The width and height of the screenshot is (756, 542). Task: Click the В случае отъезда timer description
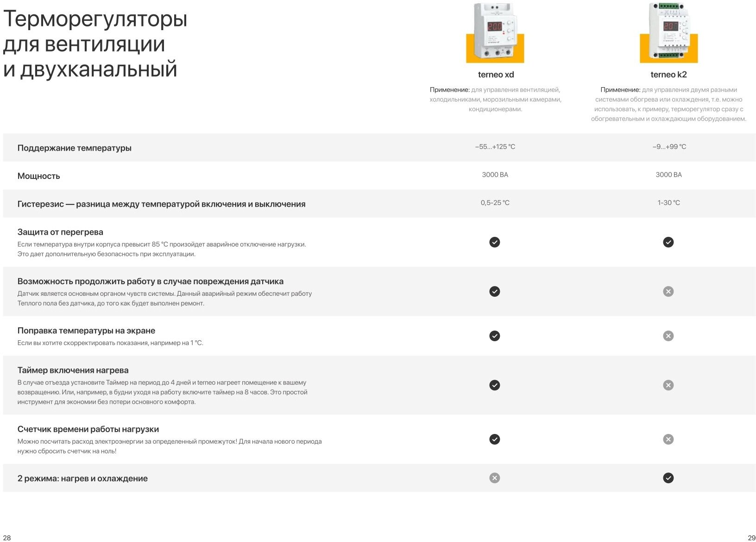click(x=162, y=392)
